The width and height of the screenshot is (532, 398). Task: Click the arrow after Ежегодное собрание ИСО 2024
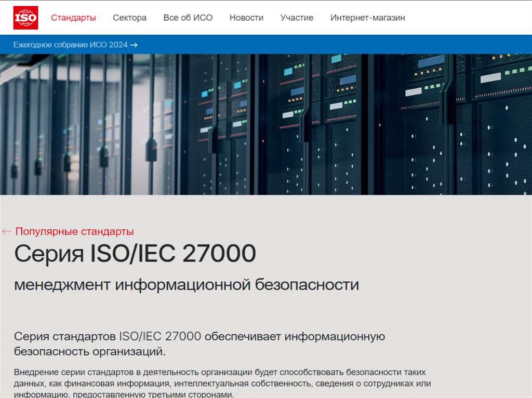[134, 45]
